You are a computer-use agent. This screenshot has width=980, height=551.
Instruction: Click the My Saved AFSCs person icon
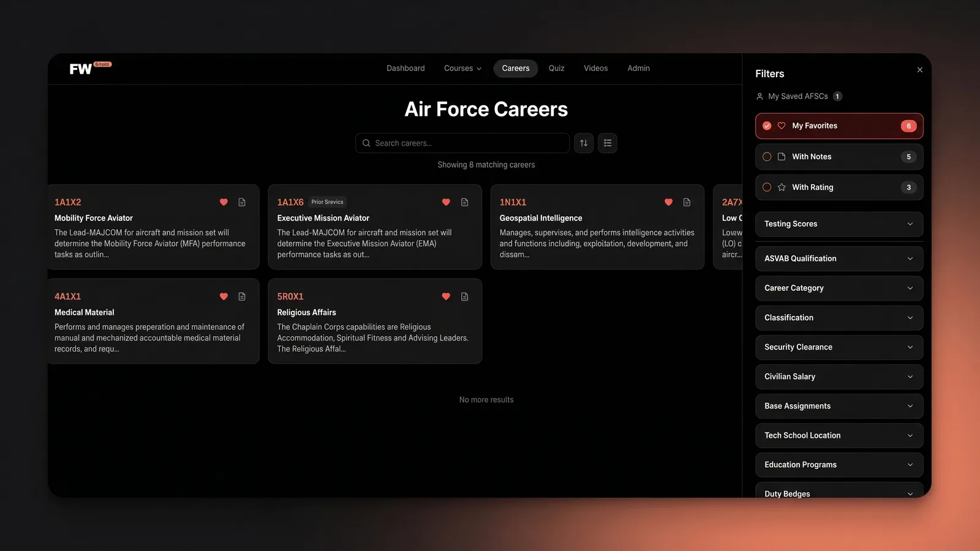coord(759,96)
